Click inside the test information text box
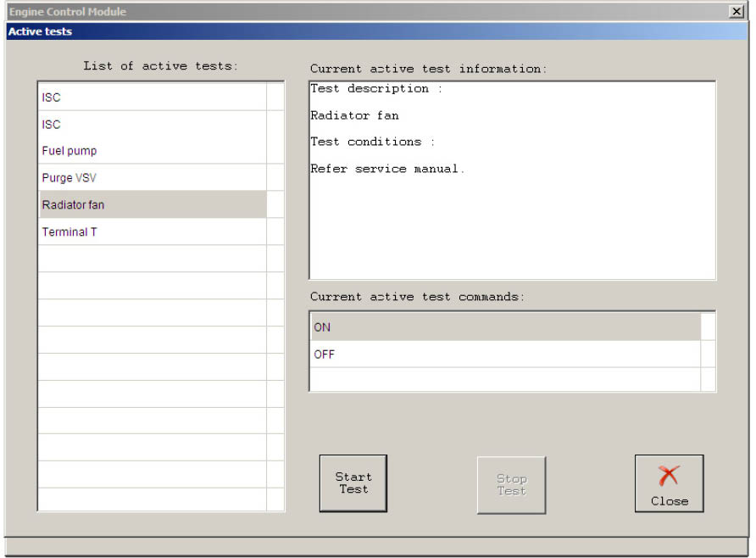 point(512,220)
